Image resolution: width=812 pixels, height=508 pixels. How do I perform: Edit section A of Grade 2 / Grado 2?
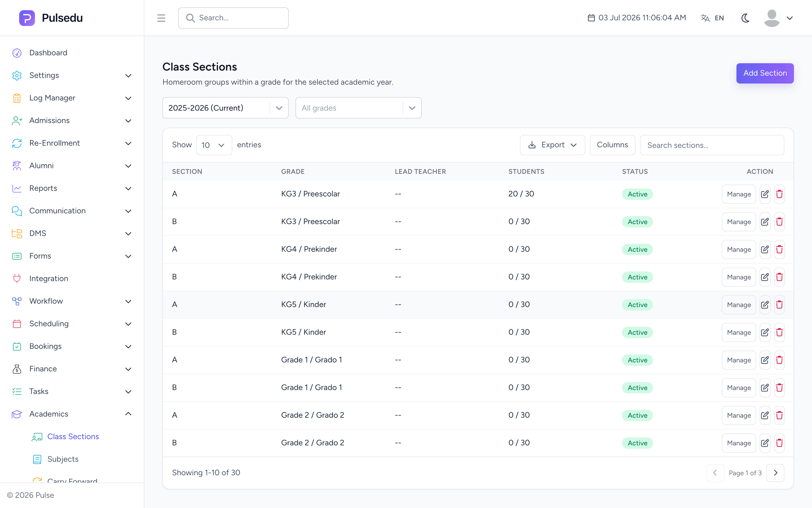(x=765, y=415)
